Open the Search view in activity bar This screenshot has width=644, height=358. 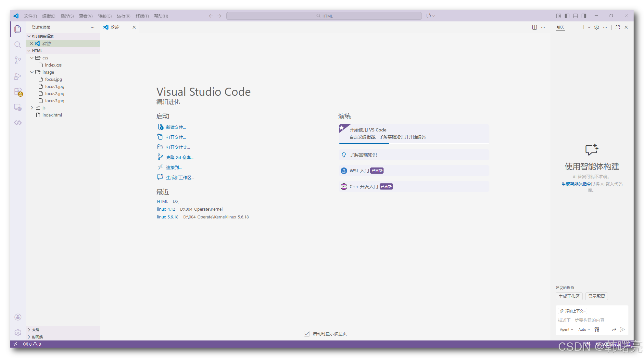(x=18, y=44)
